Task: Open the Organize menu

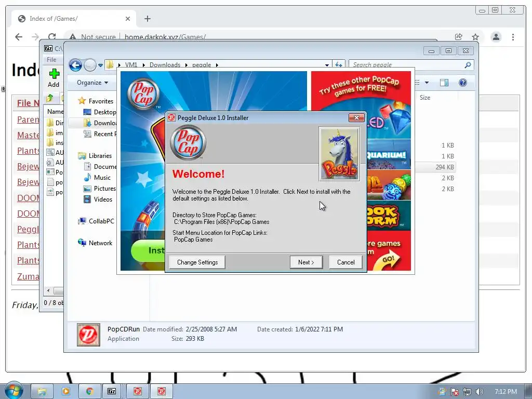Action: click(x=92, y=83)
